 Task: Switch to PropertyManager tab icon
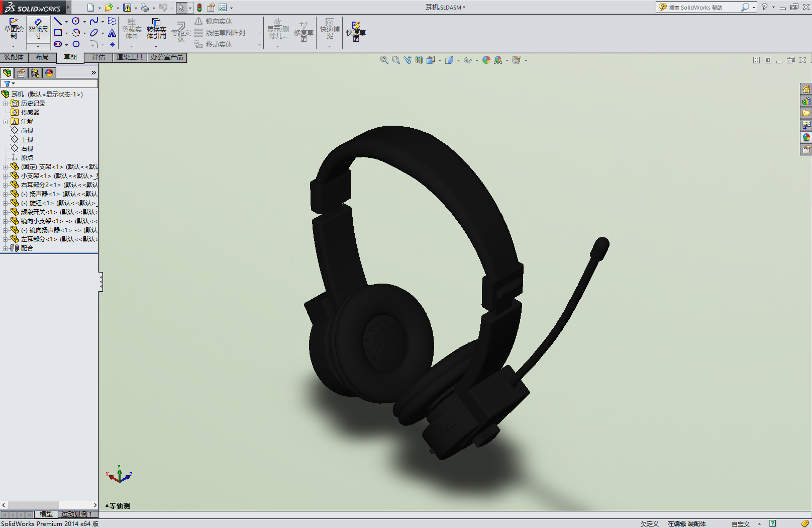21,73
